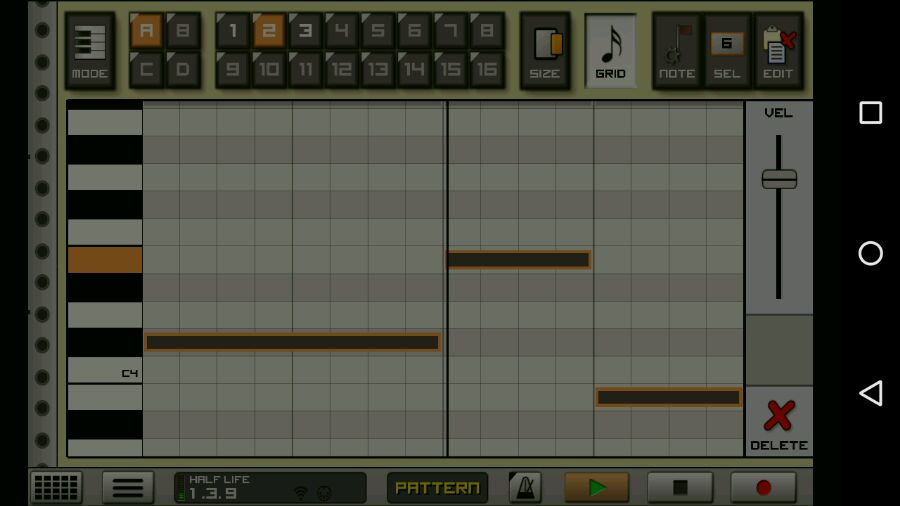
Task: Tap the Android back triangle button
Action: click(871, 394)
